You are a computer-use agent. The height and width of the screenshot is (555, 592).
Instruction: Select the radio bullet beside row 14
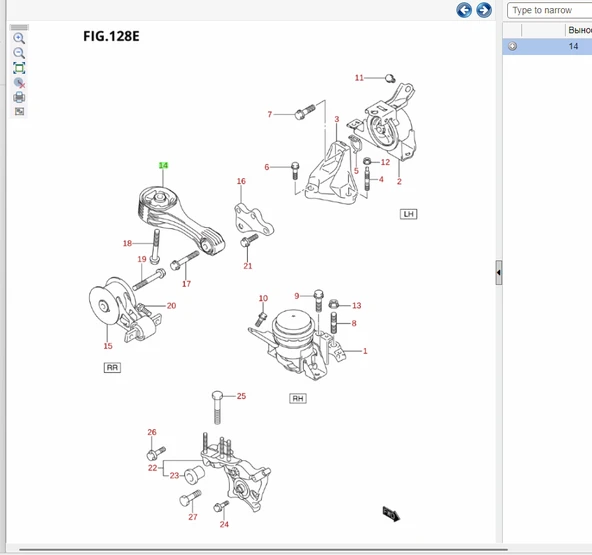click(512, 46)
